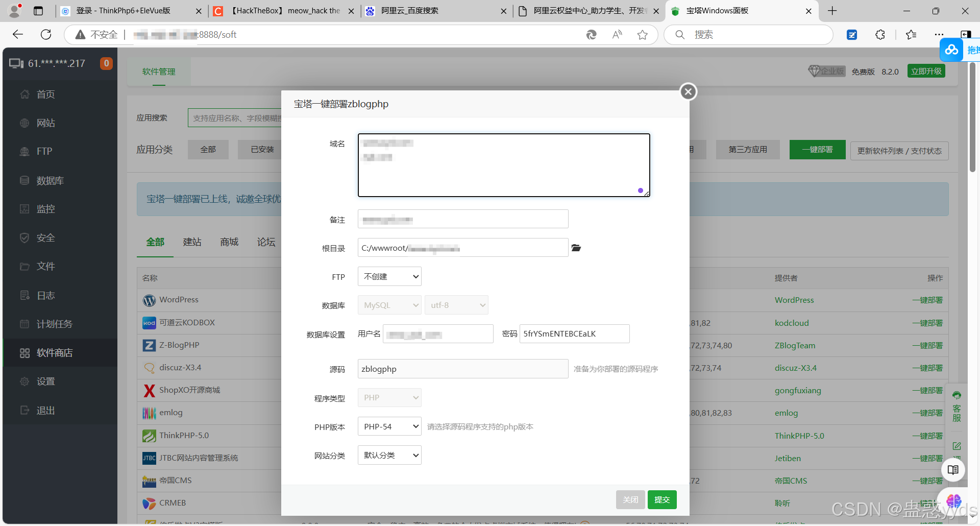980x526 pixels.
Task: Open the 计划任务 icon in sidebar
Action: tap(24, 324)
